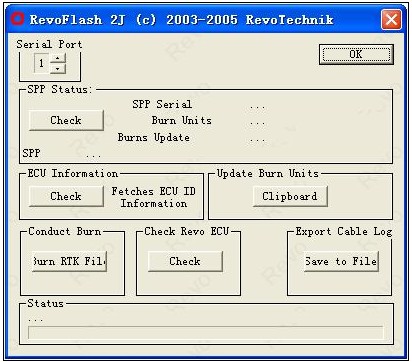Check ECU Information button
Viewport: 412px width, 362px height.
(x=66, y=196)
